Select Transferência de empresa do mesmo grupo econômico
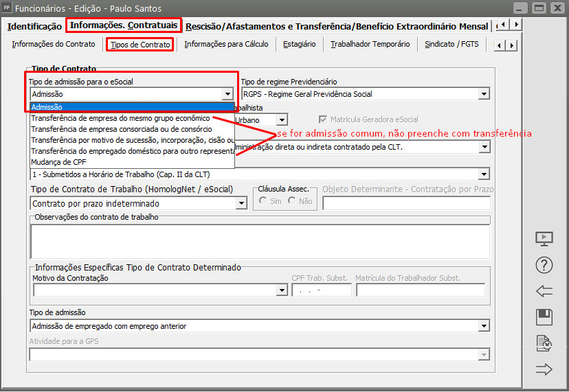 [133, 118]
